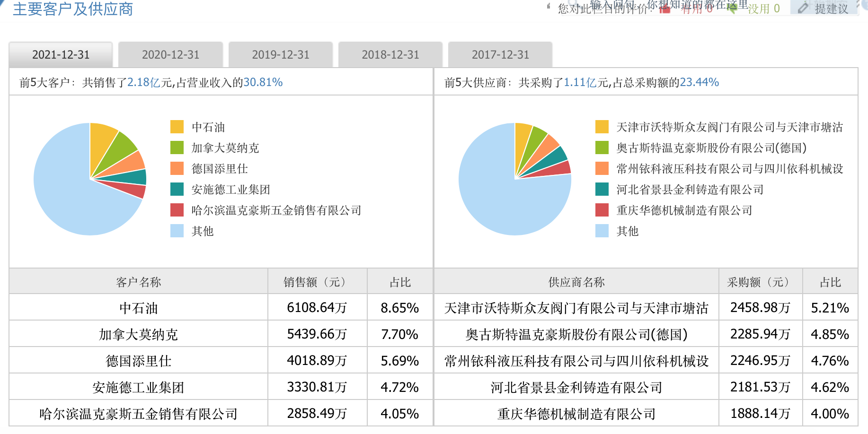Click the red 重庆华德机械制造 legend swatch
Viewport: 868px width, 434px height.
602,210
